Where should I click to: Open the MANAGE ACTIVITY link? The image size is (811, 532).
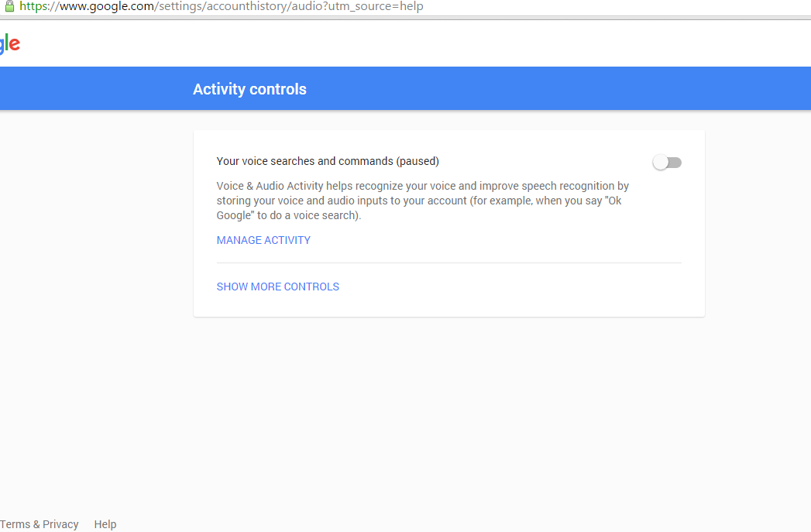263,240
